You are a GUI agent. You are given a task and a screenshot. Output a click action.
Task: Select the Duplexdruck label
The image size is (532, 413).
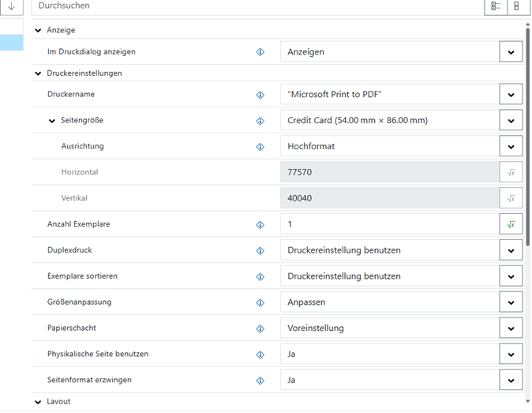coord(69,250)
